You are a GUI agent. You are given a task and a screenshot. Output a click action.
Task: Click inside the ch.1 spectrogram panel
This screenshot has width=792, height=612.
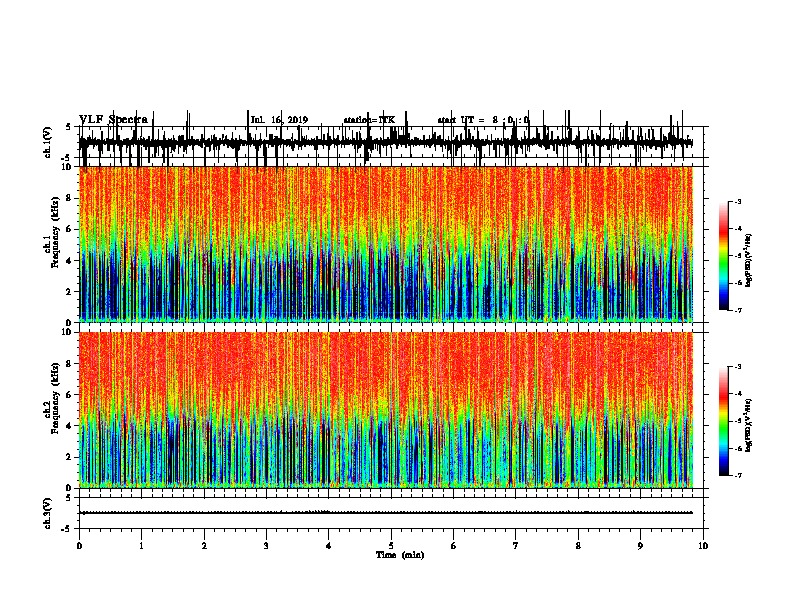[386, 244]
